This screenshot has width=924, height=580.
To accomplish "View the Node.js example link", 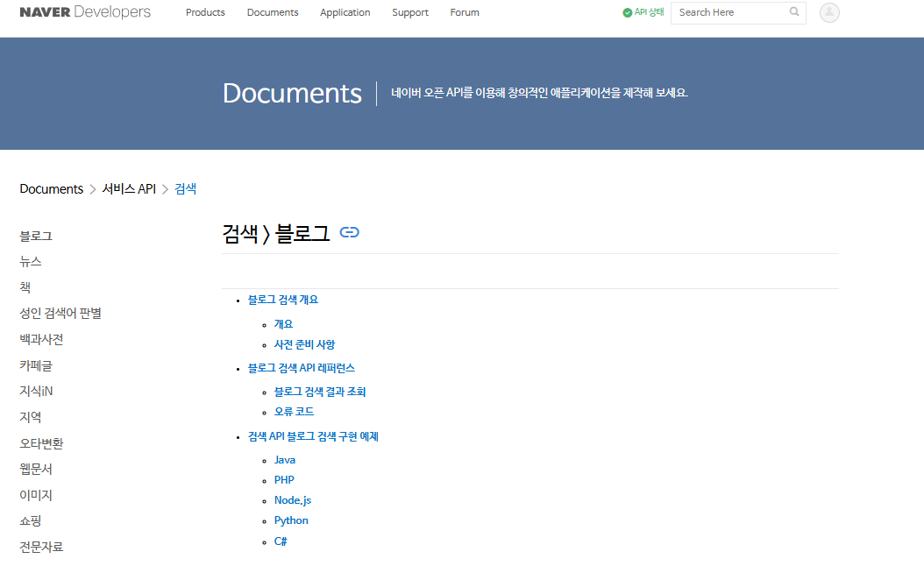I will [x=292, y=500].
